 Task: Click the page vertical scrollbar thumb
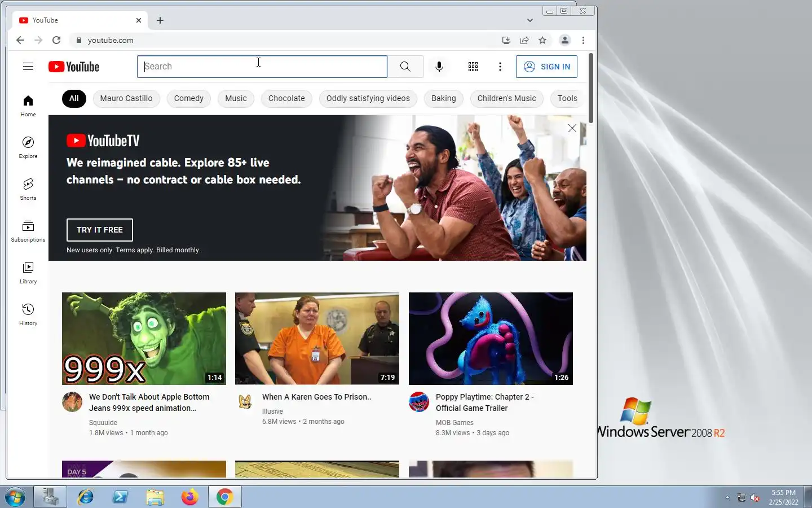click(591, 88)
